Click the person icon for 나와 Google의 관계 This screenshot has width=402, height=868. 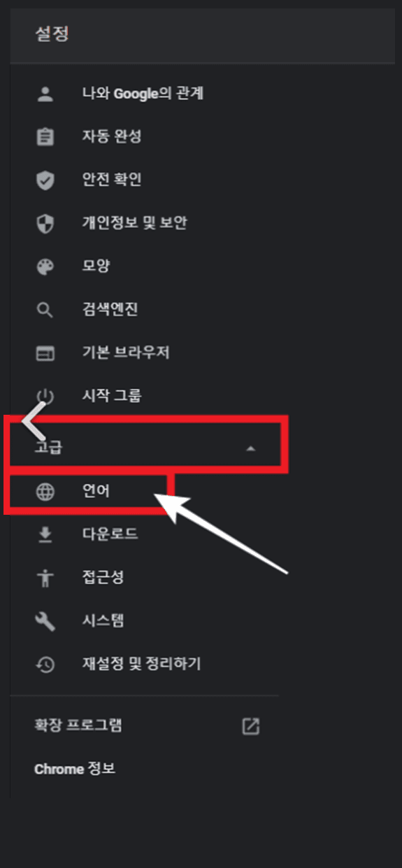point(45,94)
